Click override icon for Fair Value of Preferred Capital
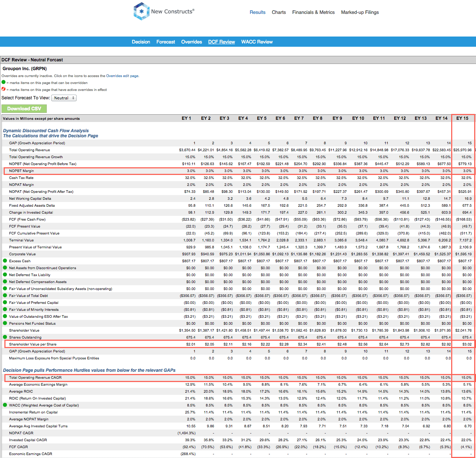476x458 pixels. (5, 302)
